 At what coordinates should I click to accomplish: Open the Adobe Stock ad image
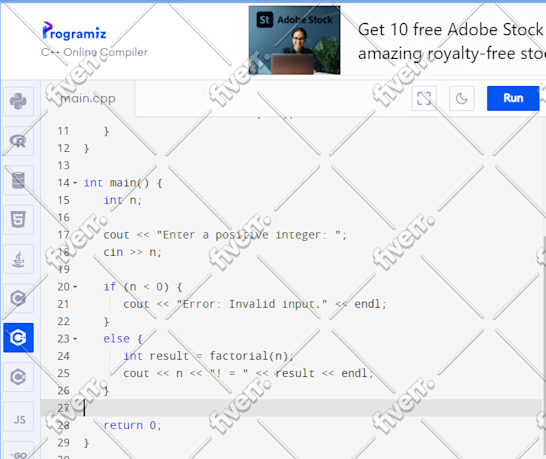(294, 40)
